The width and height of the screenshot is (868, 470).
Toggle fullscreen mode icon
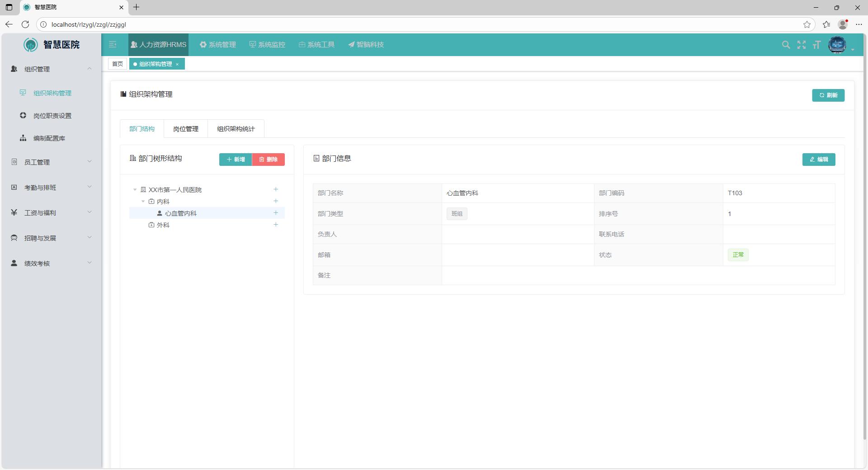point(801,45)
